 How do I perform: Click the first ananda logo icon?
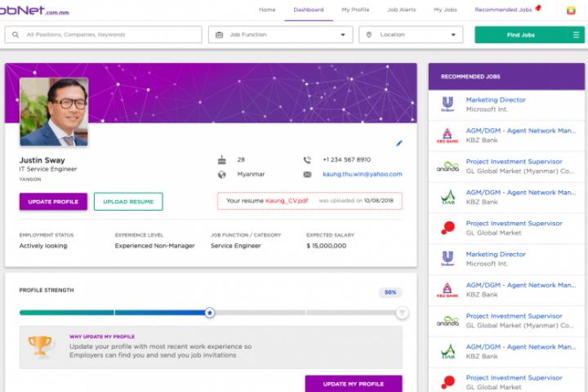tap(448, 167)
